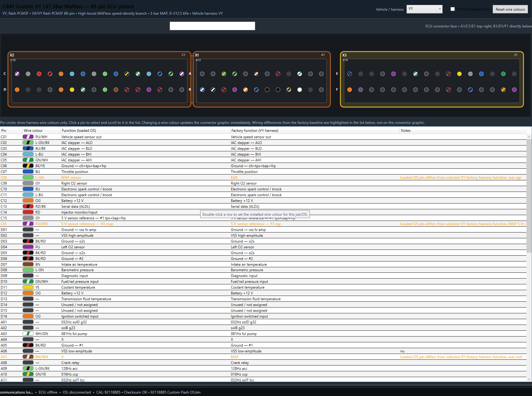
Task: Select D13 Transmission fluid temperature row
Action: [x=263, y=299]
